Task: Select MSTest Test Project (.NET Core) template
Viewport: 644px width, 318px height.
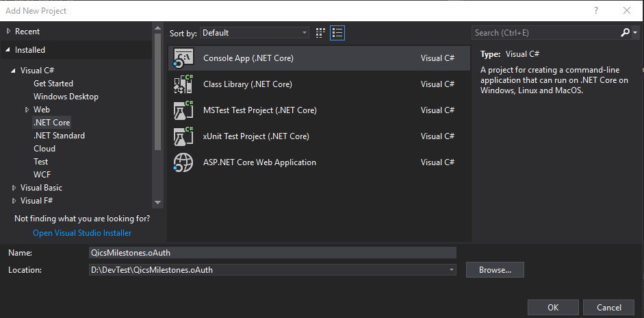Action: point(319,110)
